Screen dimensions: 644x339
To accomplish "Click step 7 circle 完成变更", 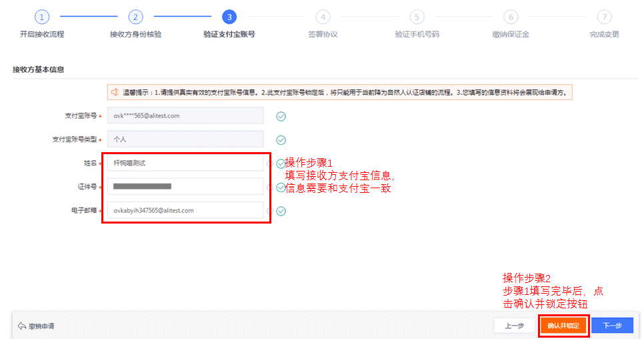I will point(604,17).
